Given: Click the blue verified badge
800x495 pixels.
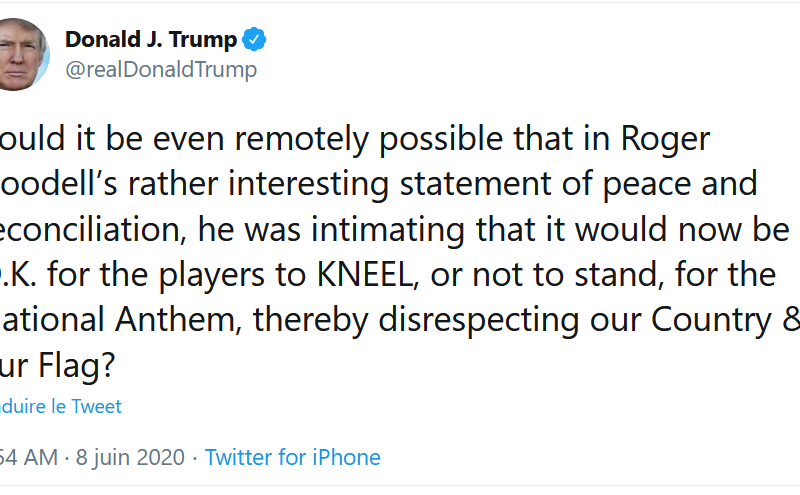Looking at the screenshot, I should coord(257,40).
